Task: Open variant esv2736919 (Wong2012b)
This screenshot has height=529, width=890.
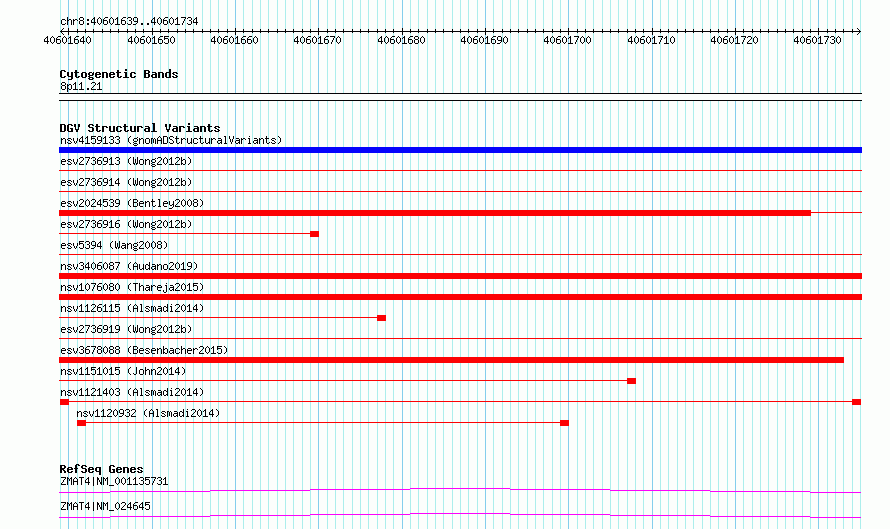Action: 126,329
